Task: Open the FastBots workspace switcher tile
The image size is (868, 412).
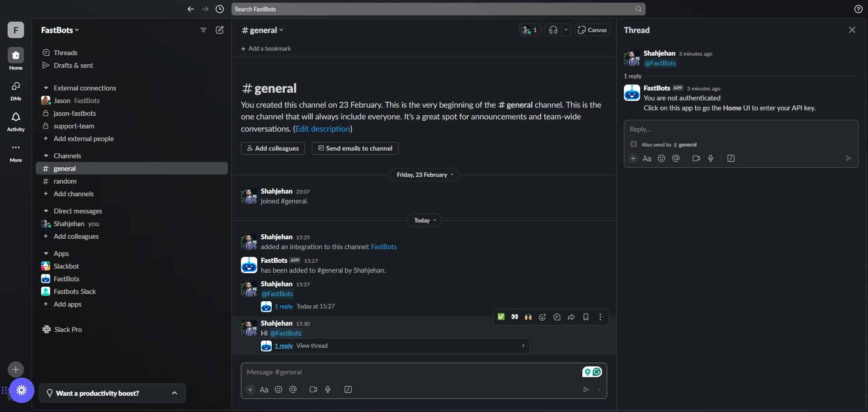Action: 16,30
